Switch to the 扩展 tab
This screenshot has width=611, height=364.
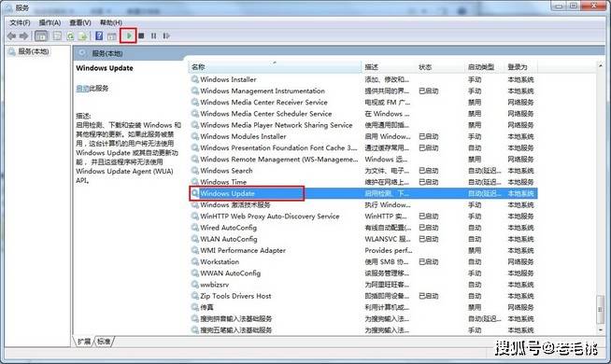[84, 342]
